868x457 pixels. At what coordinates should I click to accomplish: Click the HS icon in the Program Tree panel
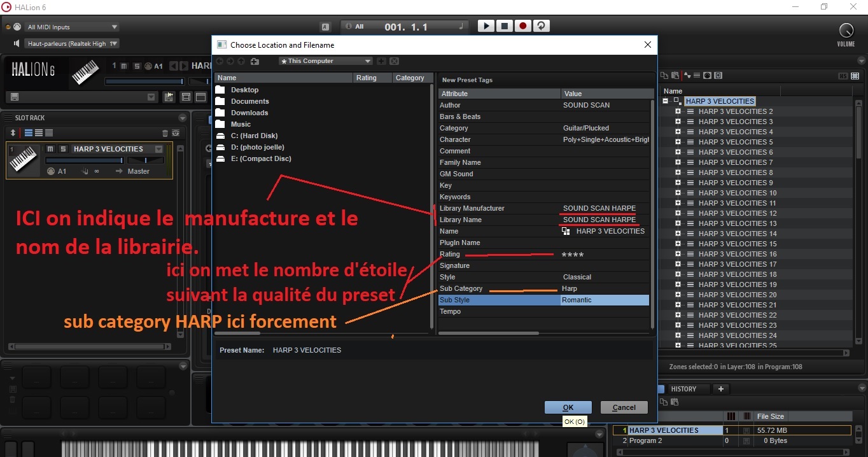tap(843, 76)
